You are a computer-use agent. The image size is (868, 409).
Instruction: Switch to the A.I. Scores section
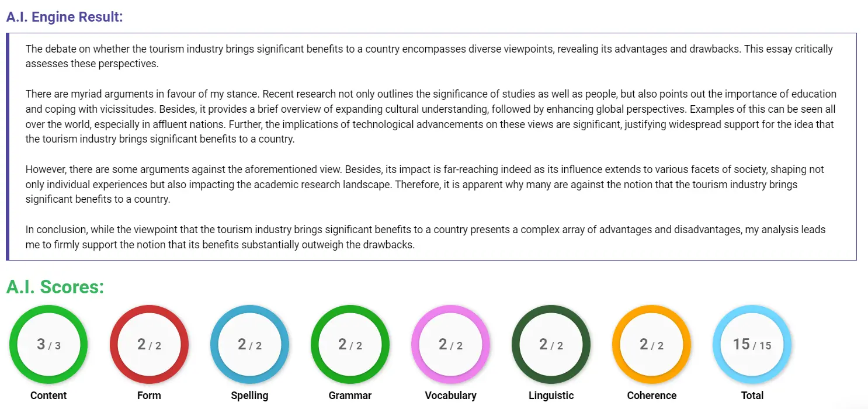[55, 287]
